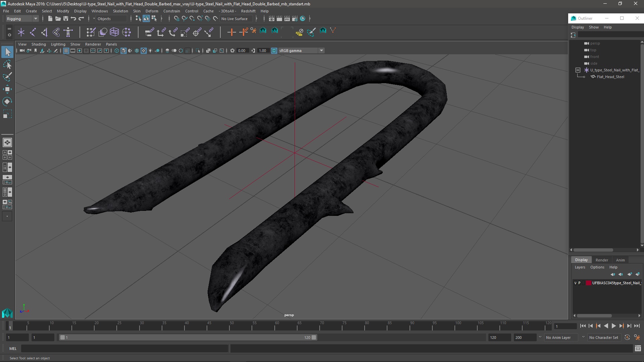Click the Create Cluster shelf icon
Viewport: 644px width, 362px height.
coord(126,32)
